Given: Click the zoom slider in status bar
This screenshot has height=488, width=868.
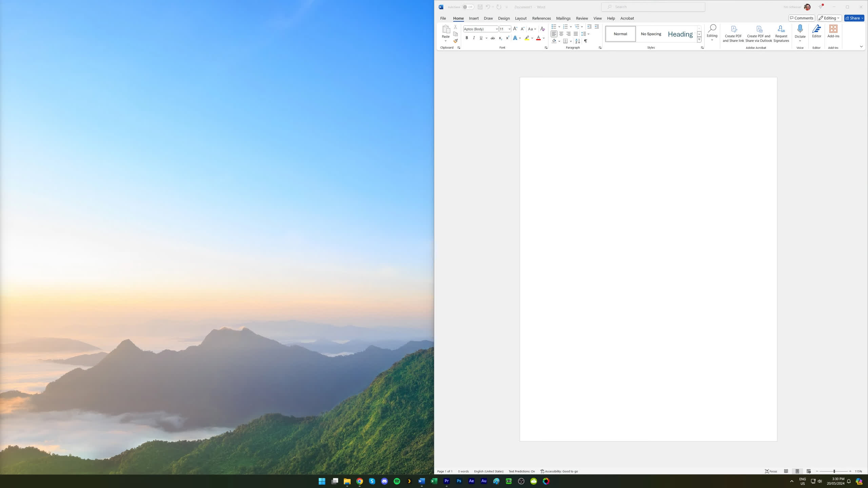Looking at the screenshot, I should (834, 471).
